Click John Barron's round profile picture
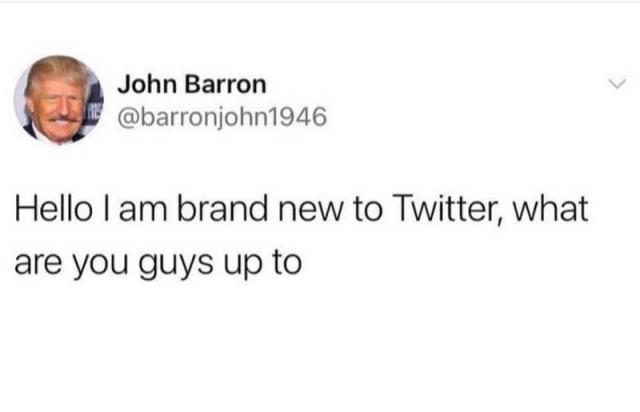This screenshot has height=412, width=640. tap(58, 100)
